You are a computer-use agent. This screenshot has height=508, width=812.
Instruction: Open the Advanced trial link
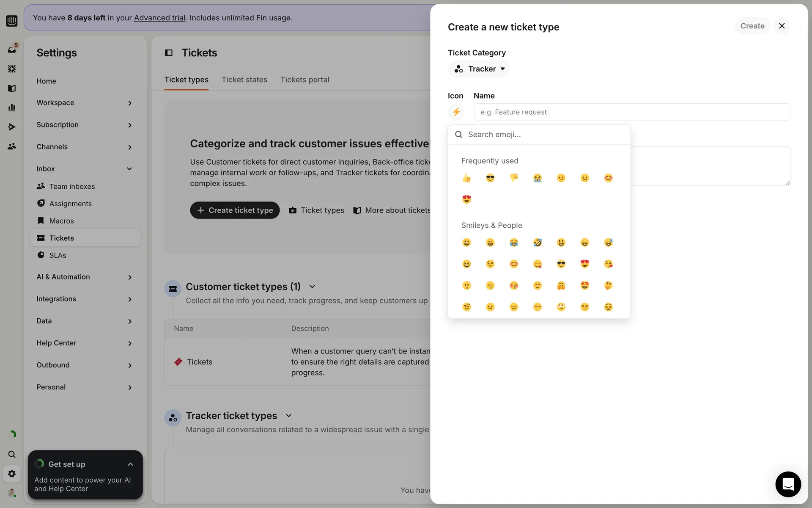(159, 18)
